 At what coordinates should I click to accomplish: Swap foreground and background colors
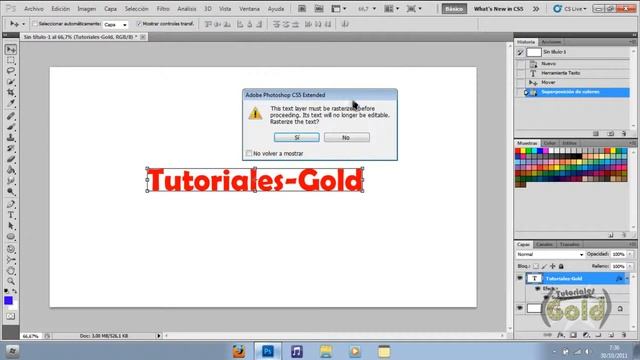coord(14,291)
